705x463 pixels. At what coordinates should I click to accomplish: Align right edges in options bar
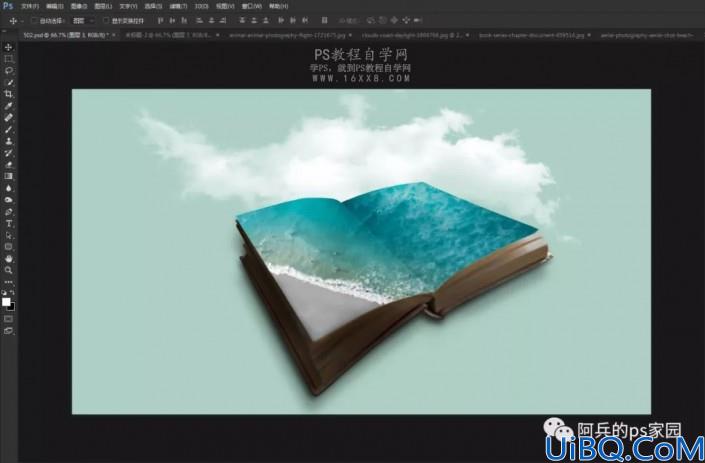[x=223, y=20]
